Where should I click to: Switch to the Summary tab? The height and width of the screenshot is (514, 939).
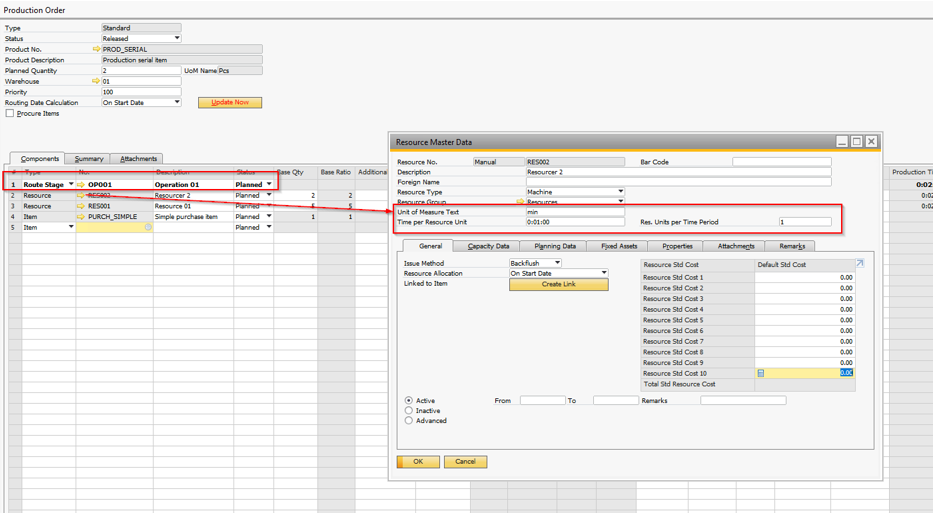tap(89, 159)
